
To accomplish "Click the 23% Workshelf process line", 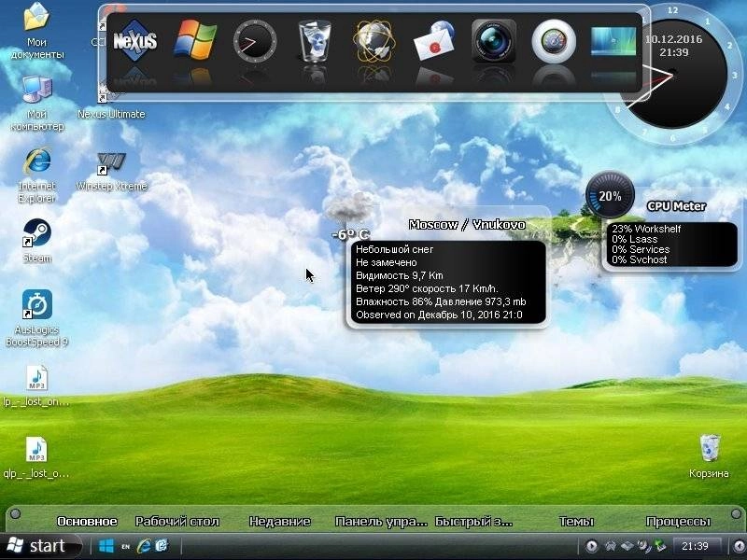I will tap(646, 229).
